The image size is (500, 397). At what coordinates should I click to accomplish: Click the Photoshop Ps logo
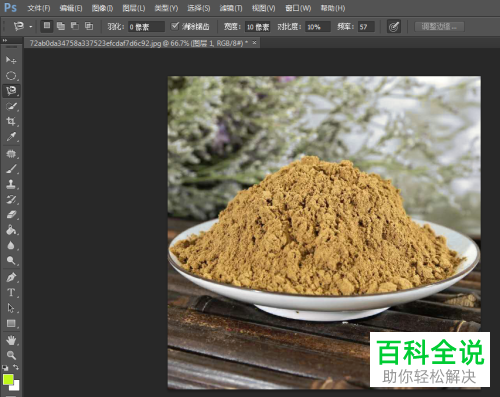pyautogui.click(x=10, y=7)
